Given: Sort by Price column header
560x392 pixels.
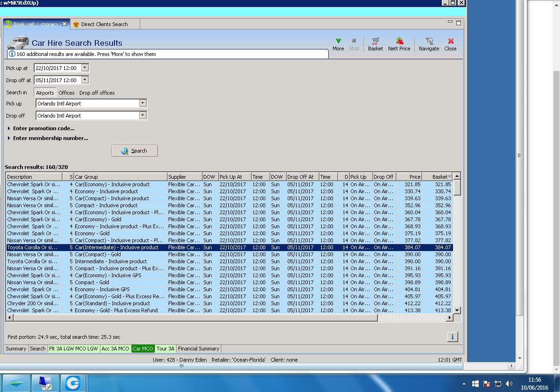Looking at the screenshot, I should point(410,177).
